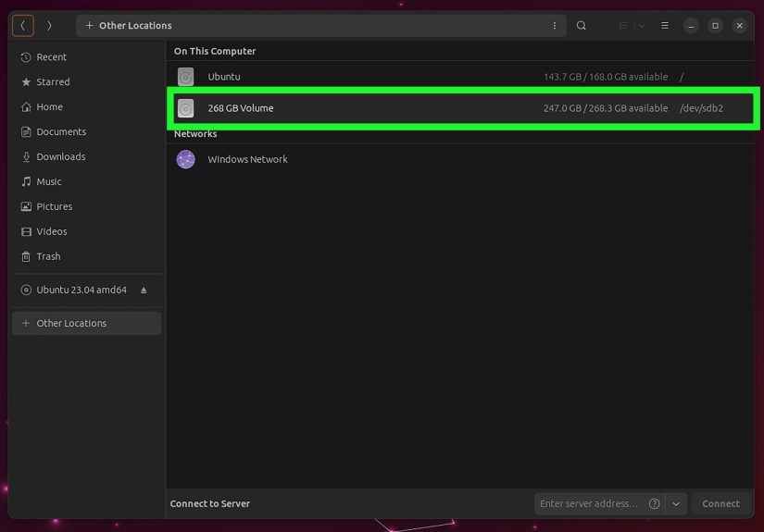Expand recent servers dropdown arrow
The height and width of the screenshot is (532, 764).
point(676,503)
